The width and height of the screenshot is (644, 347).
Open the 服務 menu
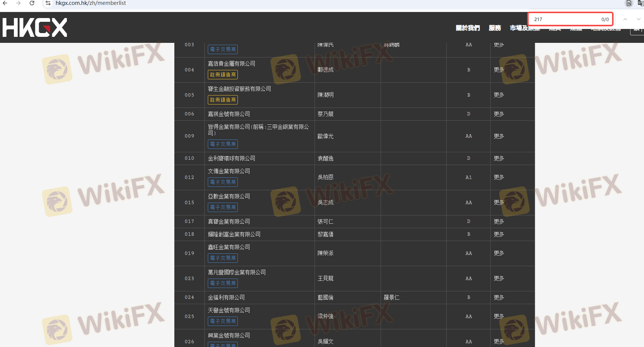click(494, 28)
